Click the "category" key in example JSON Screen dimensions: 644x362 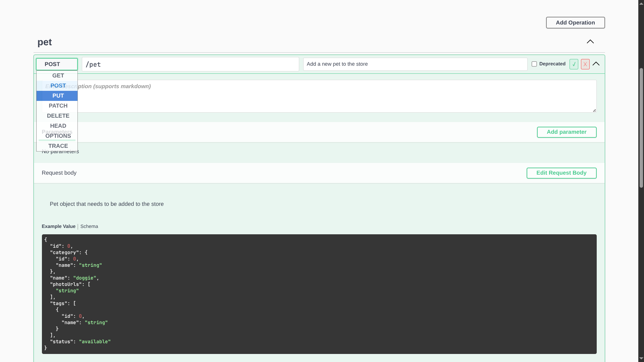point(64,252)
